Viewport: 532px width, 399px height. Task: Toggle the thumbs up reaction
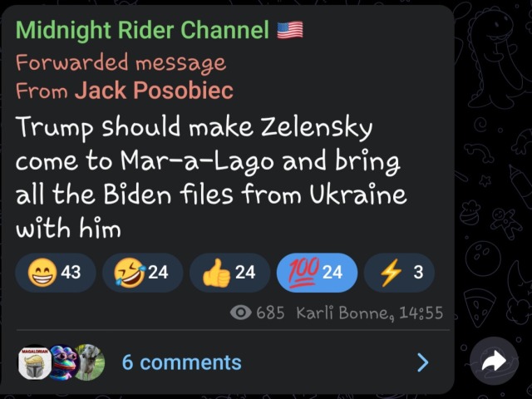[229, 273]
